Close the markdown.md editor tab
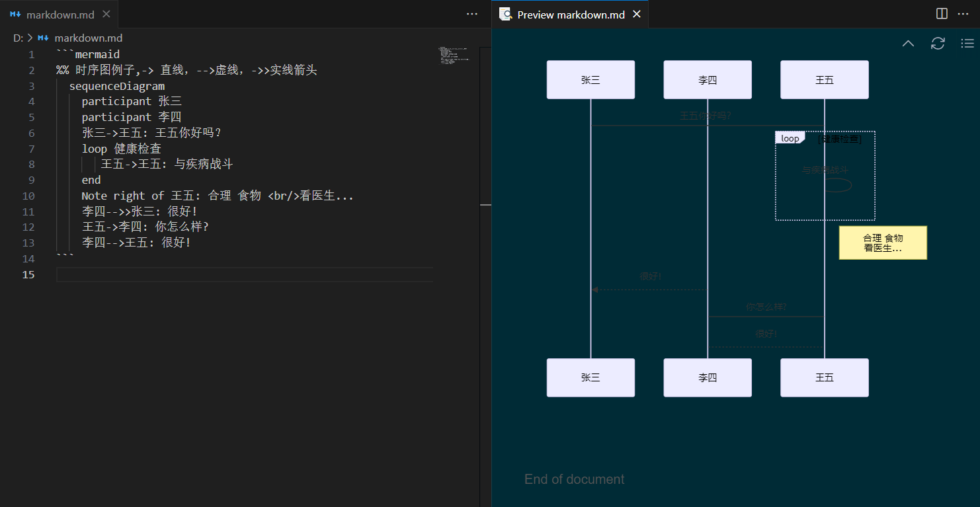This screenshot has width=980, height=507. pos(106,14)
